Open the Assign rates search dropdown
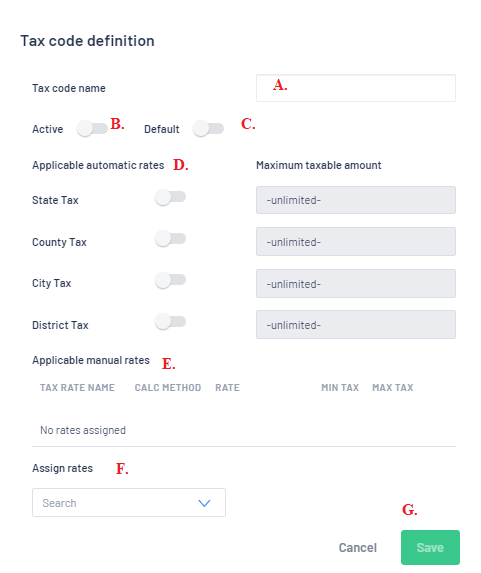 click(129, 502)
